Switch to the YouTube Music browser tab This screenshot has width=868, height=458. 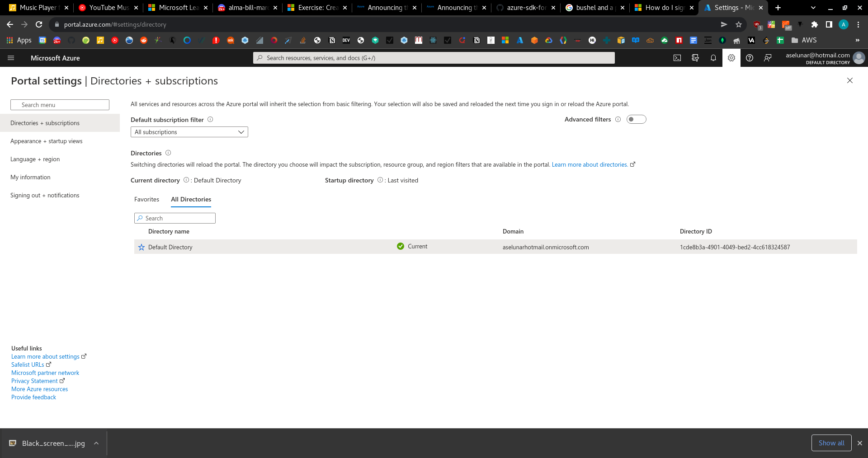coord(108,8)
